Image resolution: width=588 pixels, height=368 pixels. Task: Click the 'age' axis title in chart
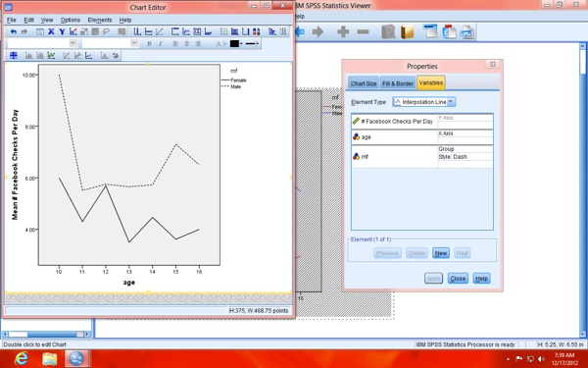129,283
